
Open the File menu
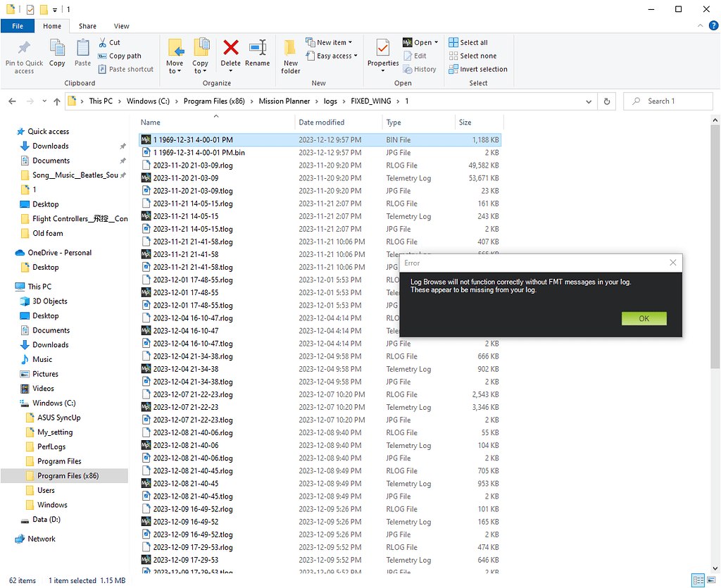(17, 25)
